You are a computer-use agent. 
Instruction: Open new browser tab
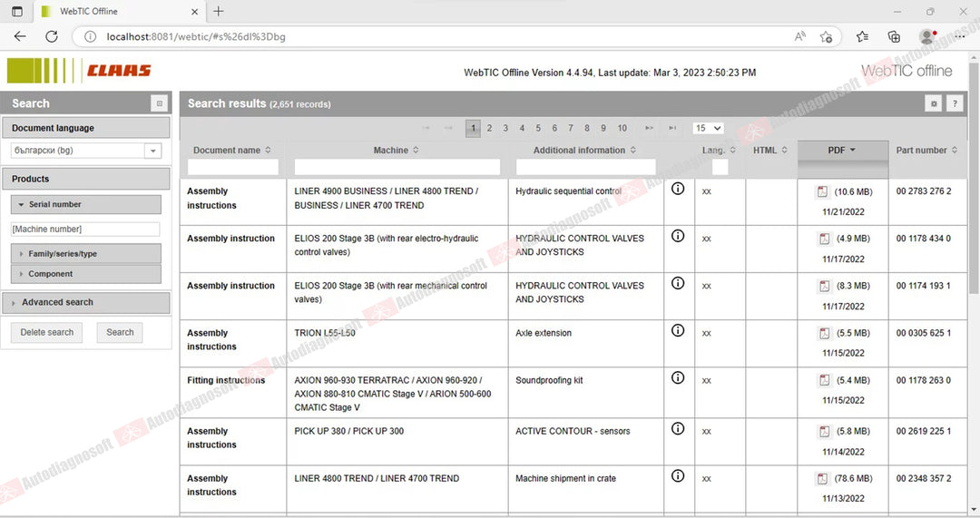click(x=218, y=11)
